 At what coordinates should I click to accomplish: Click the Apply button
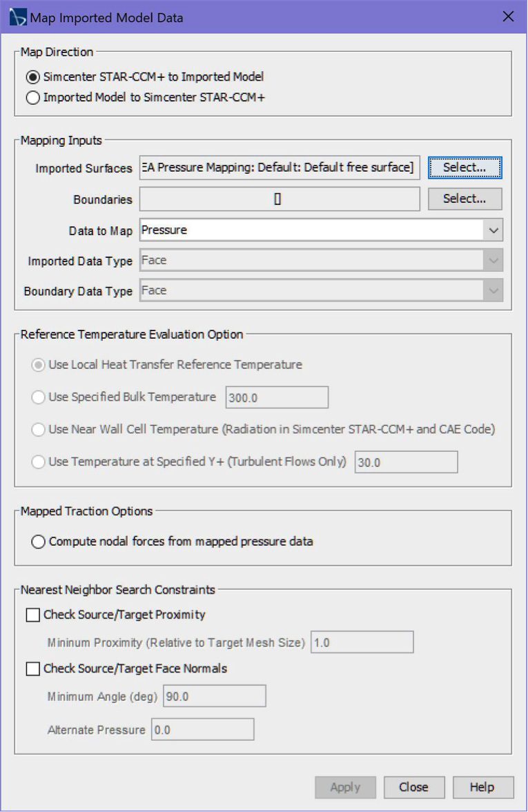(x=345, y=787)
